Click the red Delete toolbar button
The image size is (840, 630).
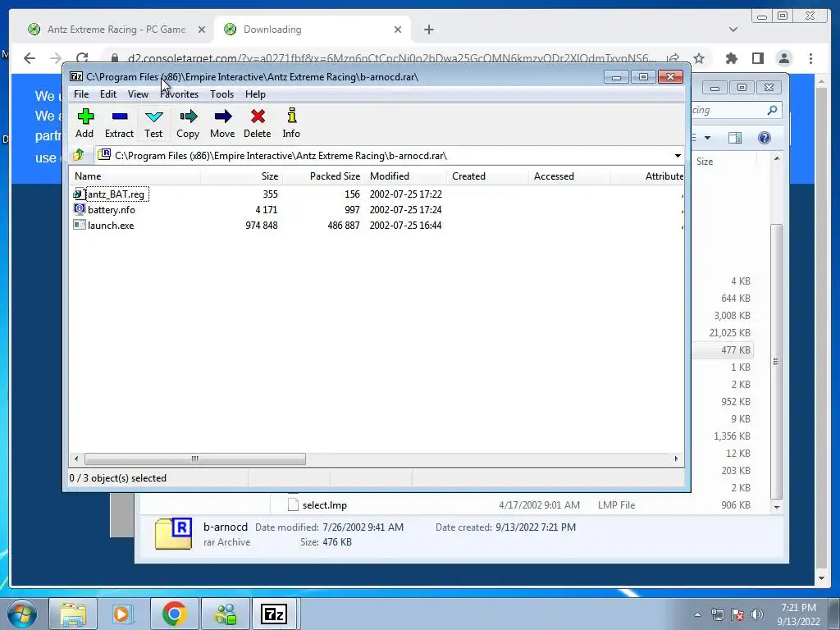(257, 124)
